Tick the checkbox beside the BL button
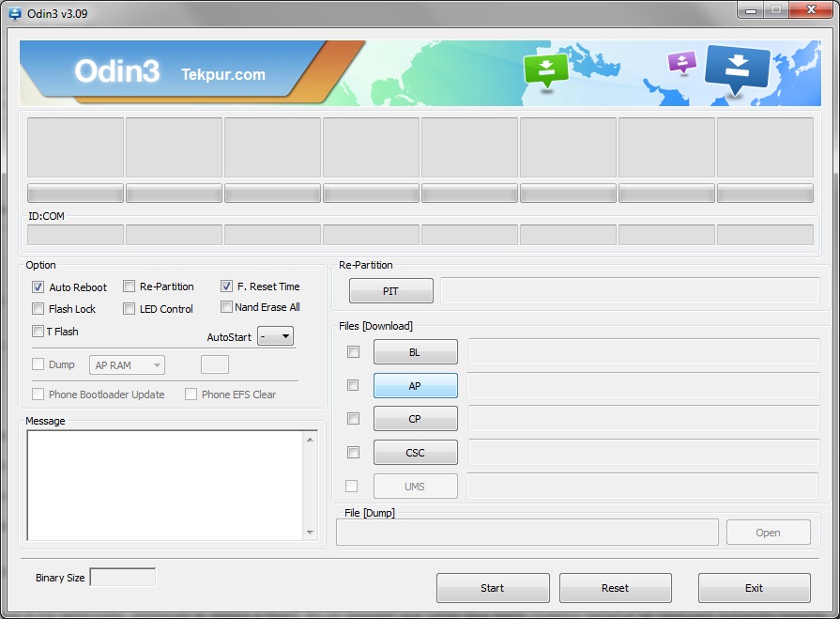840x619 pixels. coord(353,351)
